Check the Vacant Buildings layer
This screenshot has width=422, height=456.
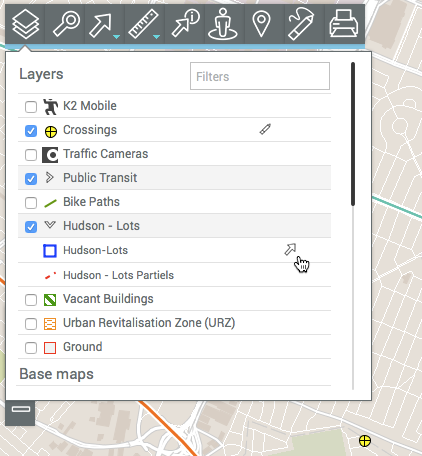click(x=31, y=300)
